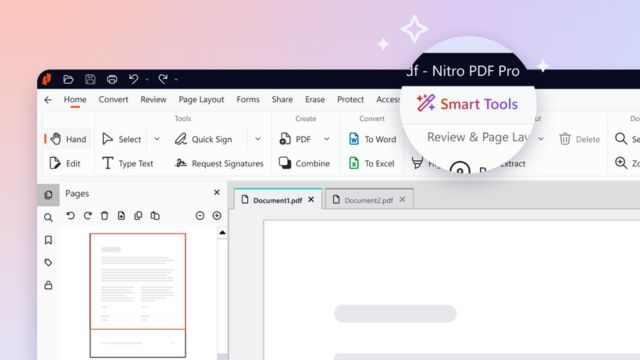The image size is (640, 360).
Task: Open the tag sidebar icon
Action: [48, 262]
